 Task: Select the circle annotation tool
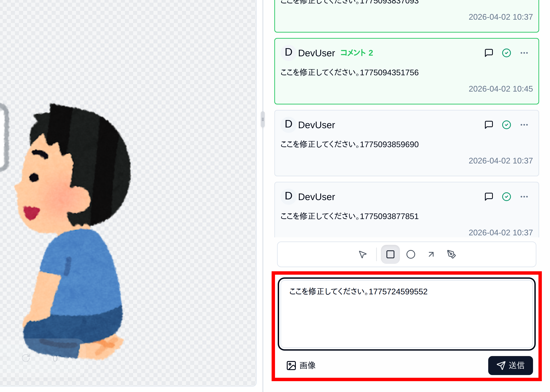(x=411, y=254)
